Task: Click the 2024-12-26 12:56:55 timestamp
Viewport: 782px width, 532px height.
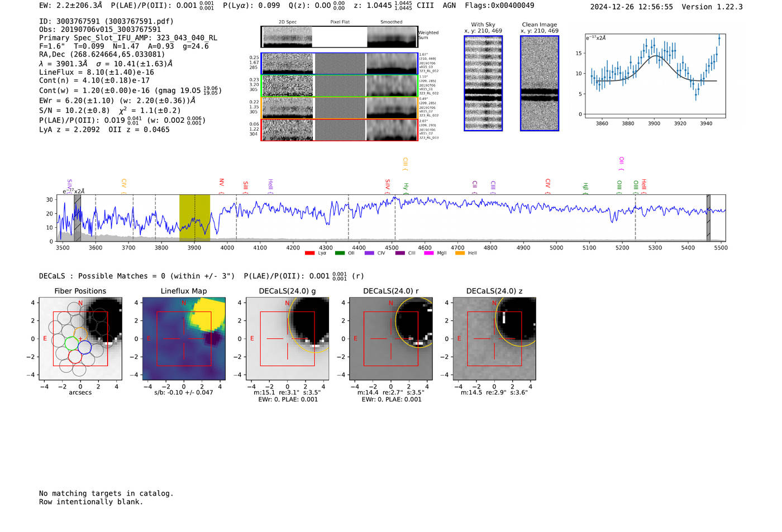Action: (632, 7)
